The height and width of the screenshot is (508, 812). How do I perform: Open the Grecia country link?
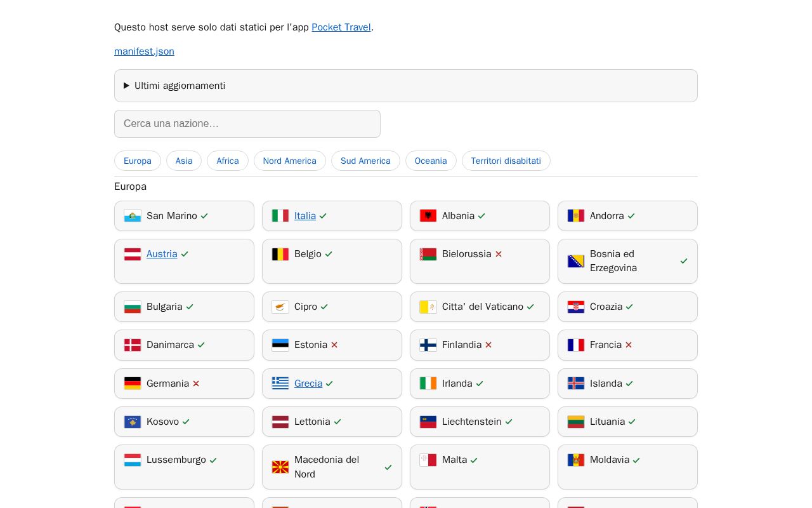coord(308,384)
